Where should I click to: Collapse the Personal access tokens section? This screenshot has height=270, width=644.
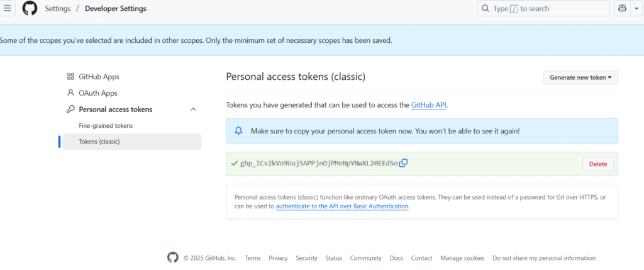192,110
